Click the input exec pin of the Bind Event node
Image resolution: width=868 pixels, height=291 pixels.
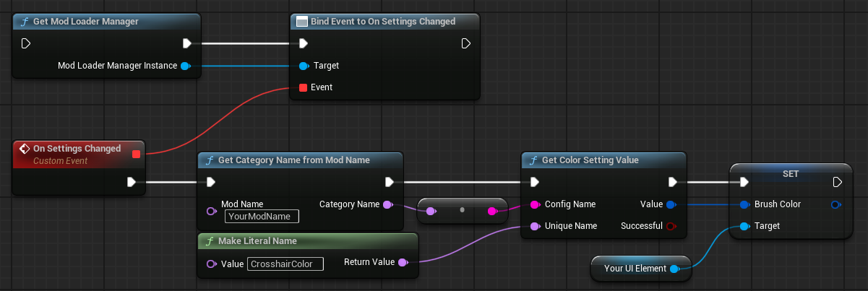pyautogui.click(x=304, y=44)
